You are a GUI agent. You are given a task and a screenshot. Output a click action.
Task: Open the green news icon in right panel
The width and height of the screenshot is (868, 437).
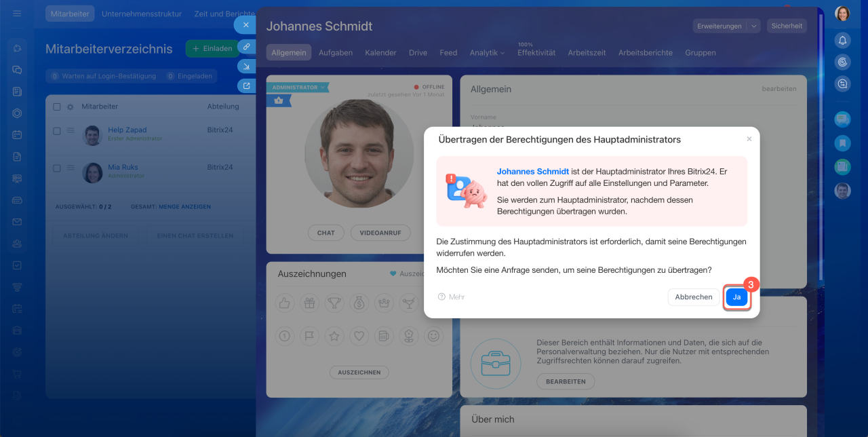coord(842,166)
